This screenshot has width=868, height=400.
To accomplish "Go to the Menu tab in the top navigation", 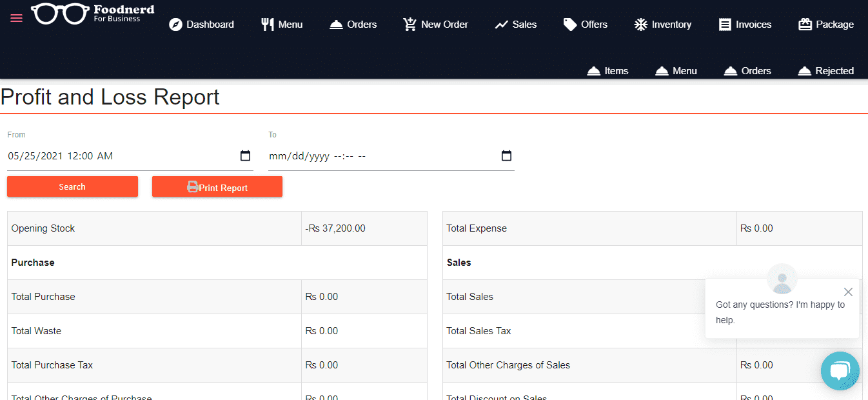I will pos(282,25).
